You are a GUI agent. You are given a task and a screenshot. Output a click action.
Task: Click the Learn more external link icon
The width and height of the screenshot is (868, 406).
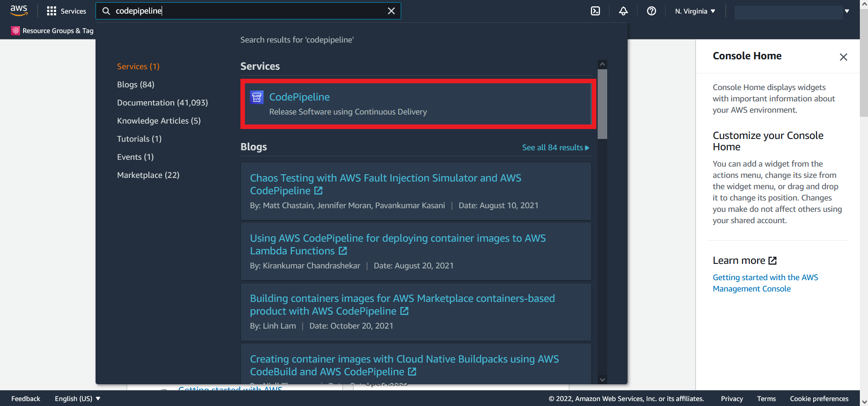click(x=772, y=261)
